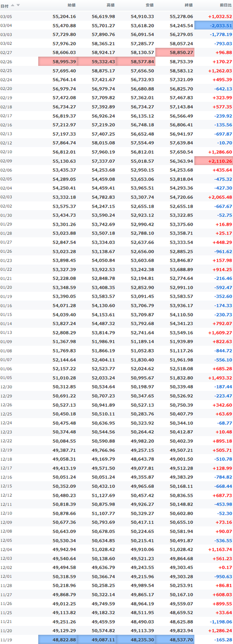Click the red 59,332.43 high price cell
The height and width of the screenshot is (644, 233).
click(x=97, y=62)
